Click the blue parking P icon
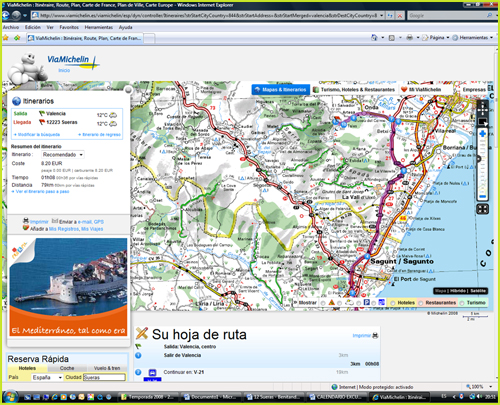This screenshot has width=500, height=405. click(x=367, y=303)
